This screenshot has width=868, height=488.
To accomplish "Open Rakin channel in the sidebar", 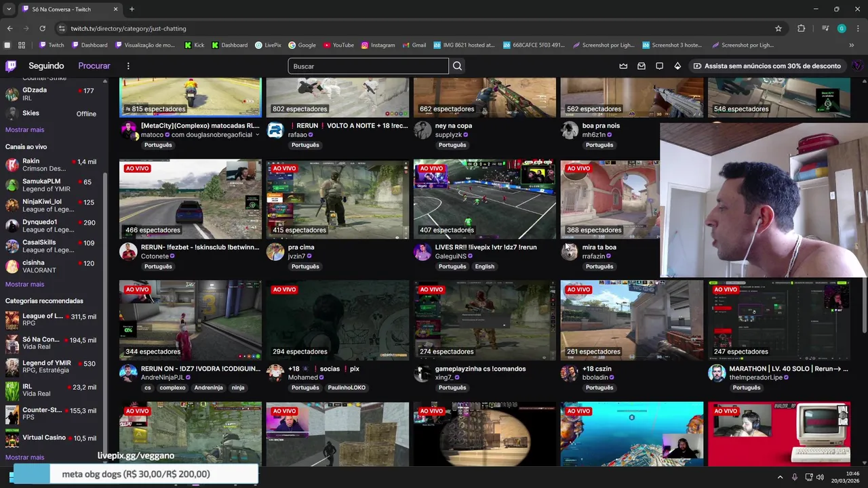I will pos(52,165).
